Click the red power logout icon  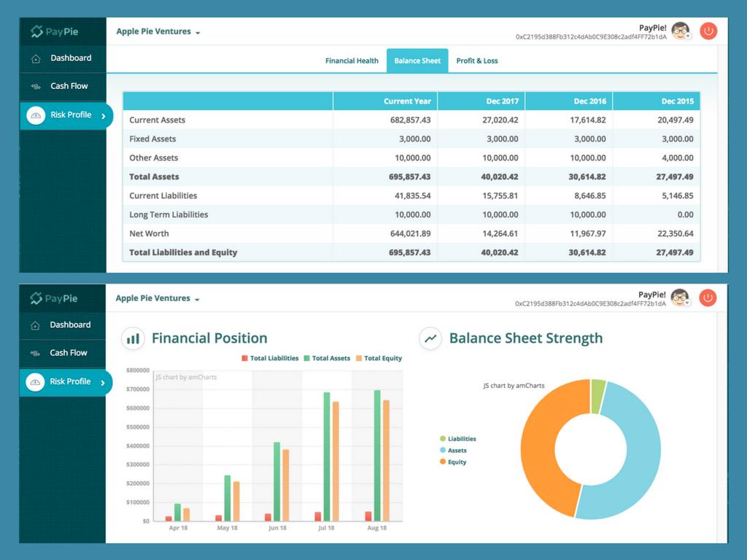pyautogui.click(x=707, y=31)
